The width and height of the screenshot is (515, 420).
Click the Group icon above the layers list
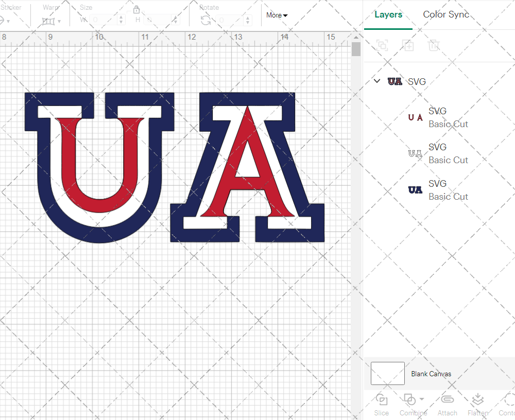[382, 45]
